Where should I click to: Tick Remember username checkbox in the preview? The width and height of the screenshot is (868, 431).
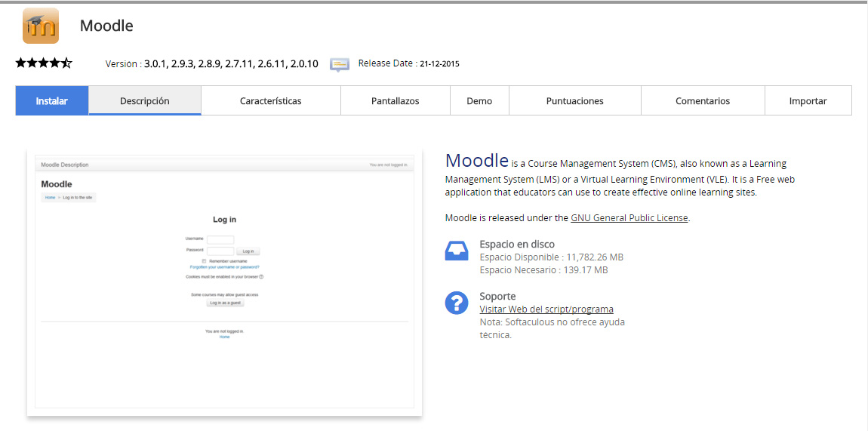click(204, 261)
